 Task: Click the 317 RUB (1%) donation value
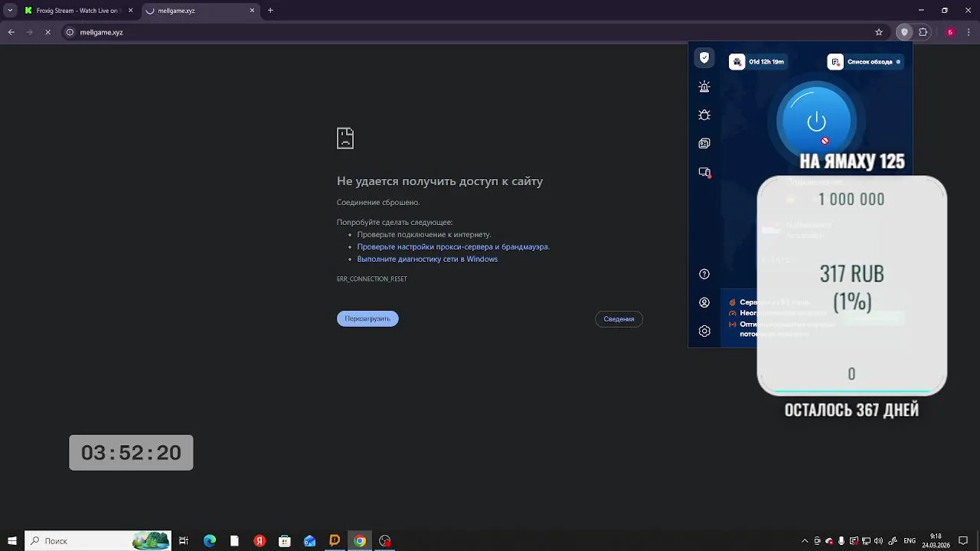click(x=852, y=287)
